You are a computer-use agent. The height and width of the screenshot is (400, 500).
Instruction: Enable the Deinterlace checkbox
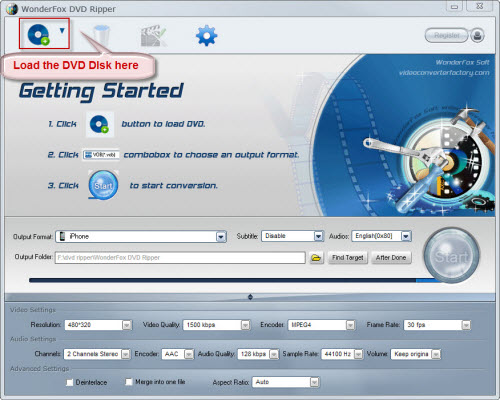coord(69,382)
